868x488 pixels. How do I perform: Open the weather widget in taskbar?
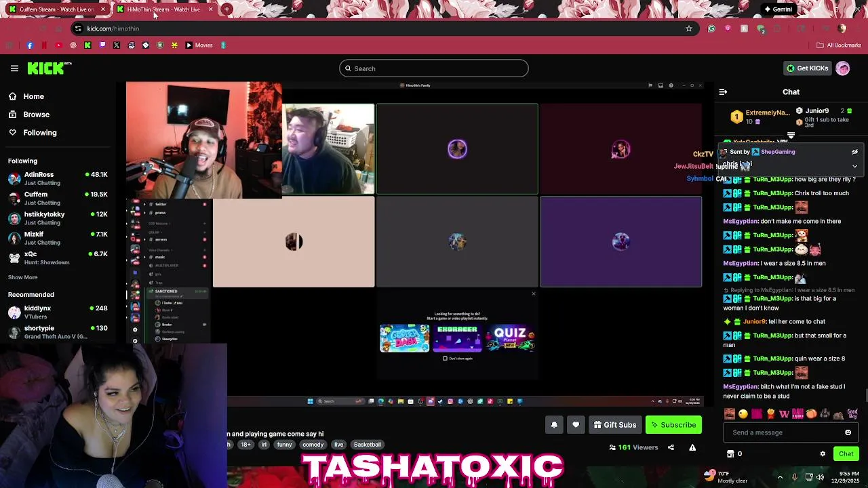coord(726,476)
